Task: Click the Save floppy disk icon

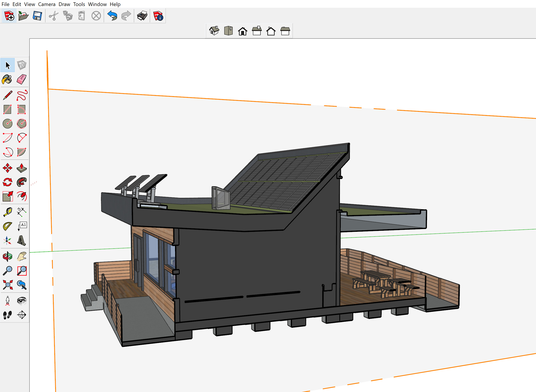Action: point(37,16)
